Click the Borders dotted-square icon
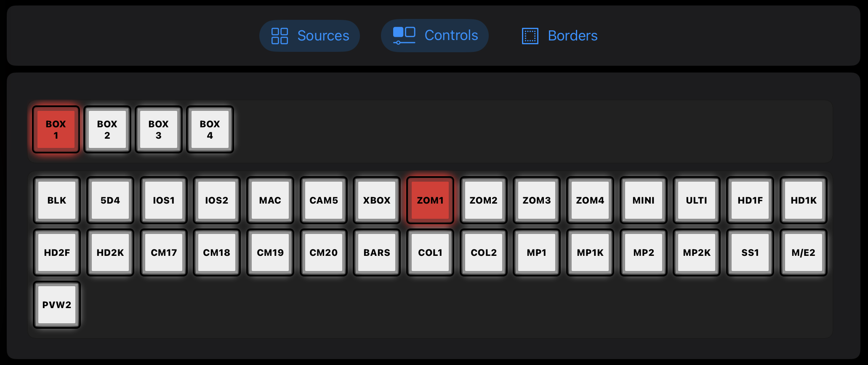This screenshot has width=868, height=365. pos(530,36)
